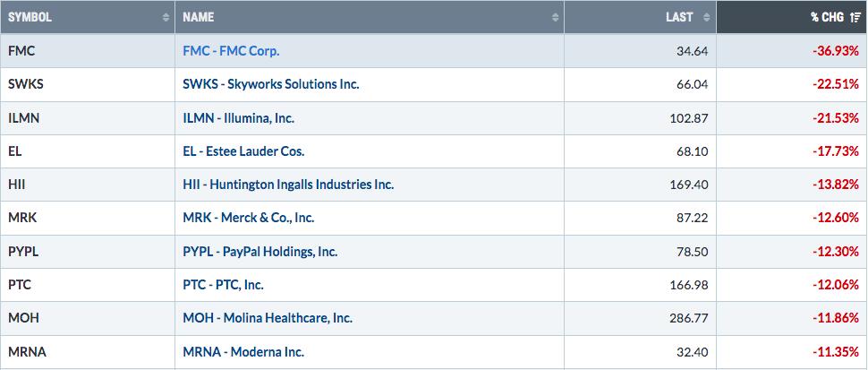Select the SYMBOL column header
Image resolution: width=868 pixels, height=370 pixels.
(88, 17)
